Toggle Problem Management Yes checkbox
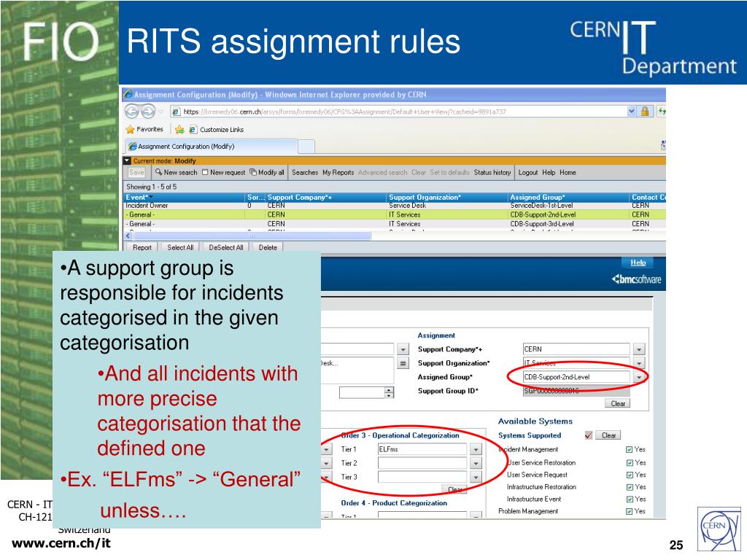Image resolution: width=747 pixels, height=560 pixels. pyautogui.click(x=630, y=511)
